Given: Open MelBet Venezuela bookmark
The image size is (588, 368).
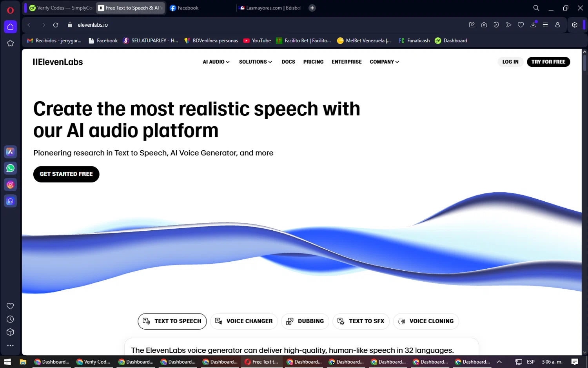Looking at the screenshot, I should 364,40.
